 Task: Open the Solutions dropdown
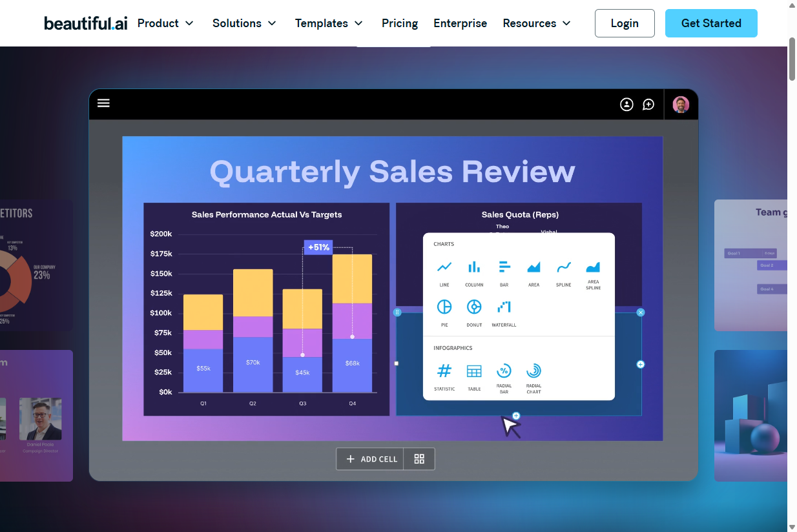tap(244, 23)
